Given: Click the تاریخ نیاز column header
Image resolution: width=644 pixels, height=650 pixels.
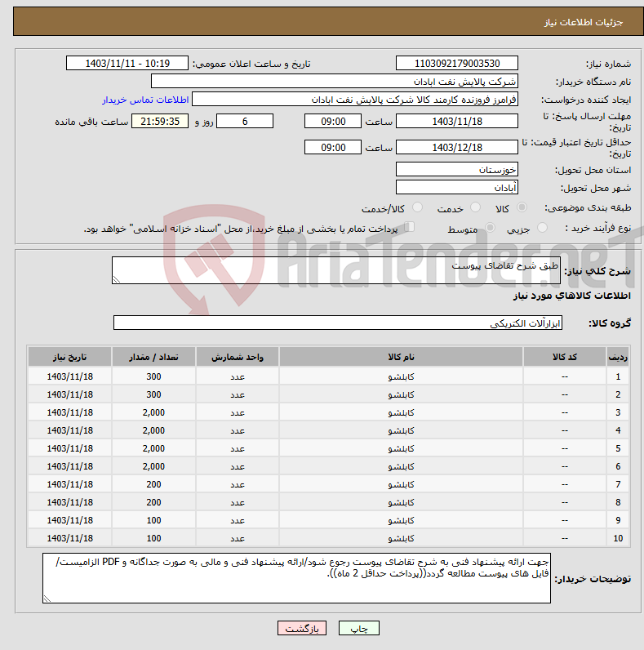Looking at the screenshot, I should click(70, 357).
